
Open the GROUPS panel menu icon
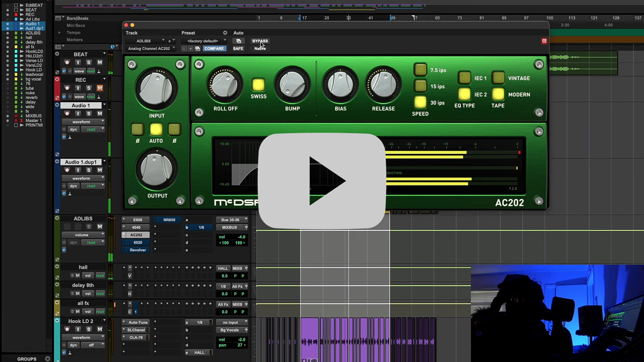[x=47, y=359]
